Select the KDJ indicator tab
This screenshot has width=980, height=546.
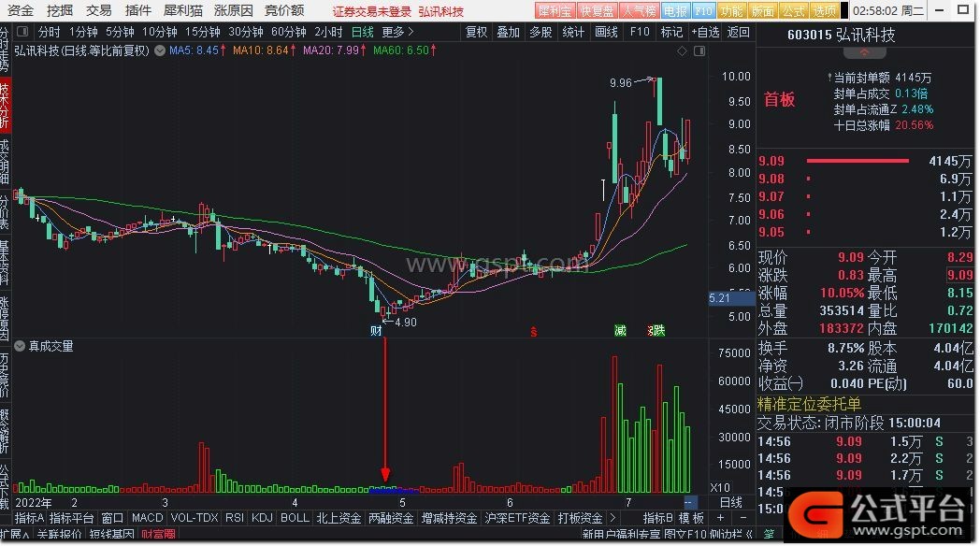tap(262, 518)
